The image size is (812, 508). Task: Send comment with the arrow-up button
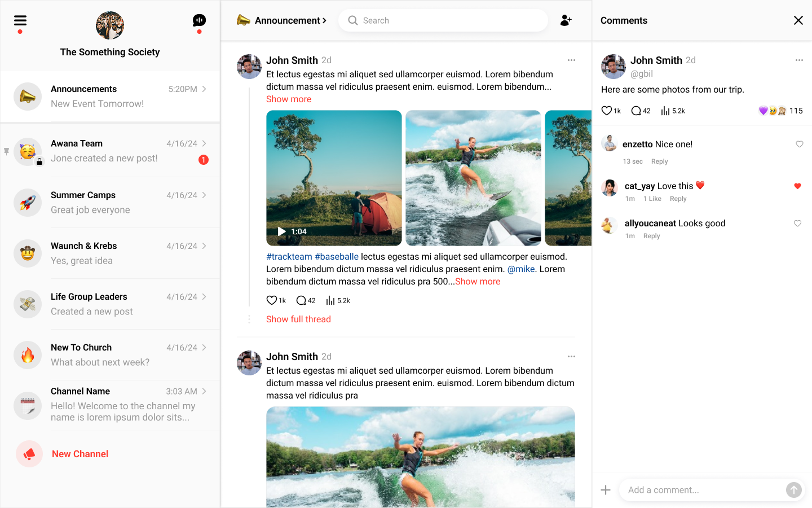[793, 490]
